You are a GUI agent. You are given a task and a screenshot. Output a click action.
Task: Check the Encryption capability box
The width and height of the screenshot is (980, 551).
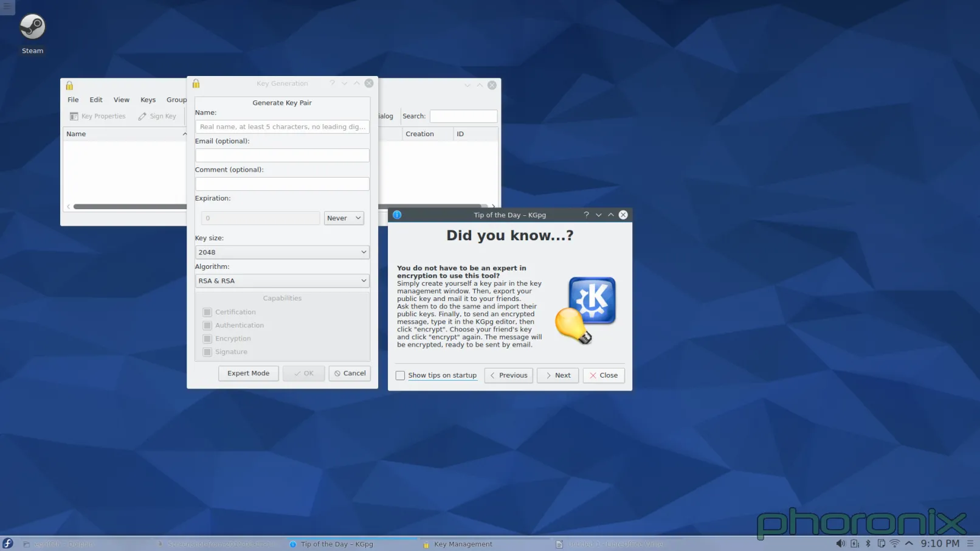(207, 339)
